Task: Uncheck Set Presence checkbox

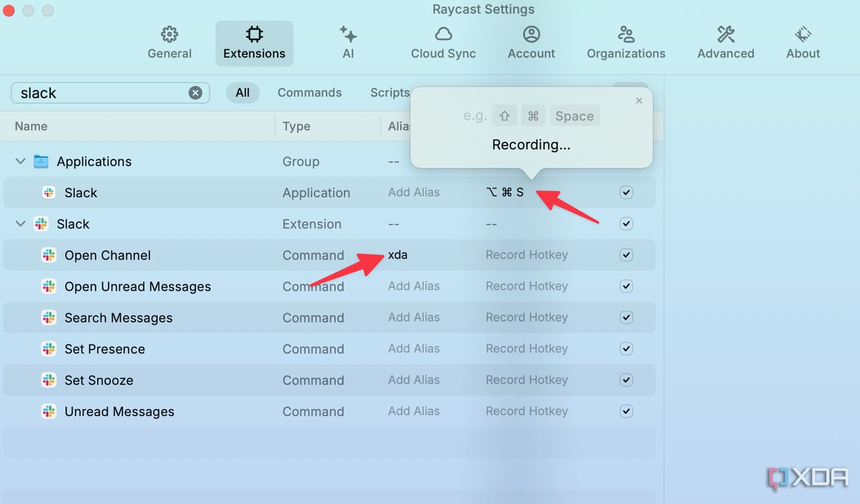Action: [x=626, y=349]
